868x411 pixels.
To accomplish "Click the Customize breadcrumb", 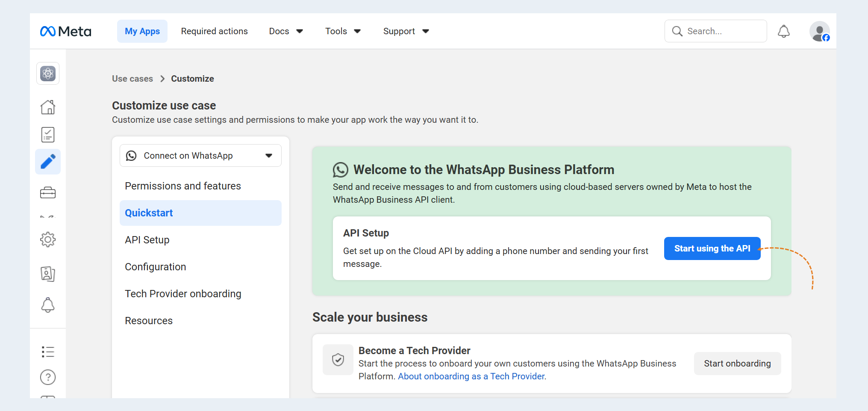I will pyautogui.click(x=193, y=79).
